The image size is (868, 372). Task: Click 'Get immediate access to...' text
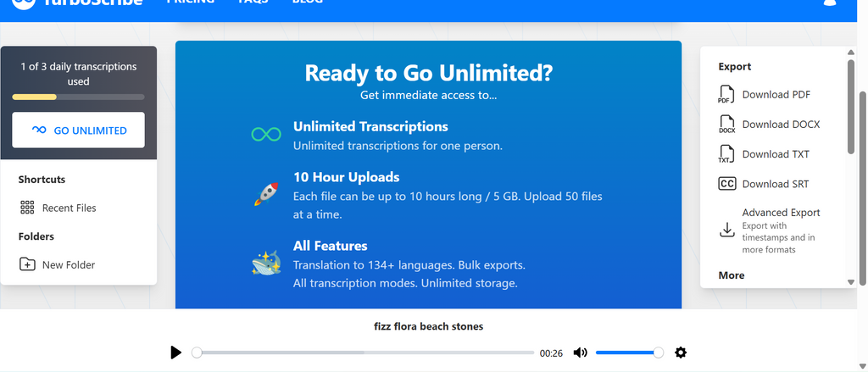428,95
